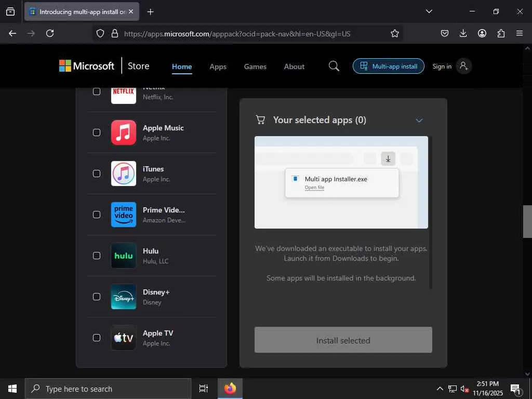This screenshot has height=399, width=532.
Task: Click the iTunes app icon
Action: click(124, 174)
